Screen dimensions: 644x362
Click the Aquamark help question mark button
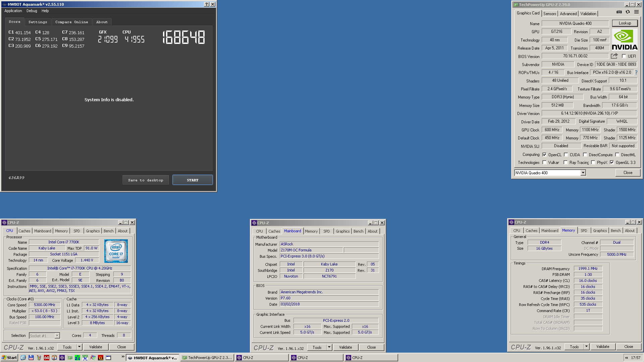tap(207, 4)
